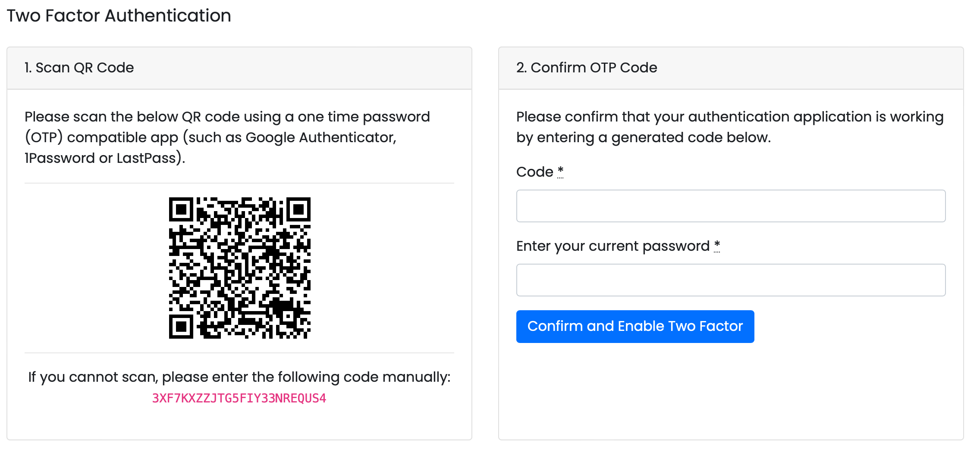The width and height of the screenshot is (980, 455).
Task: Click the Enter your current password label
Action: click(612, 246)
